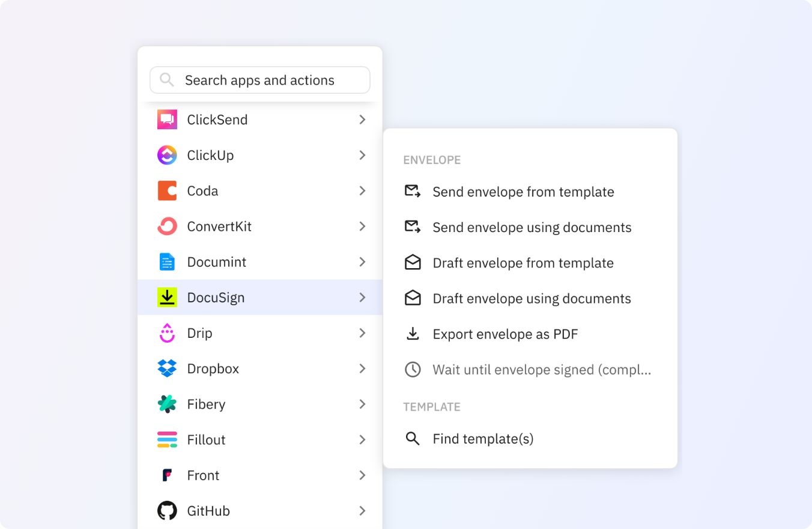
Task: Expand the Fillout submenu chevron
Action: pos(362,439)
